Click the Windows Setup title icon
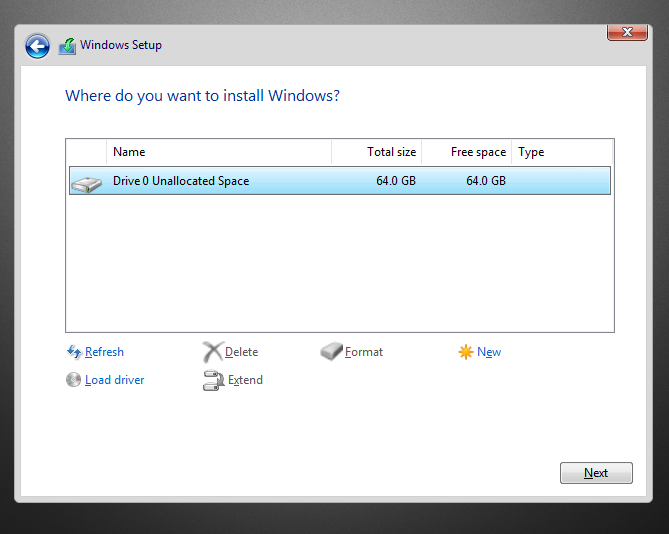Image resolution: width=669 pixels, height=534 pixels. click(67, 46)
